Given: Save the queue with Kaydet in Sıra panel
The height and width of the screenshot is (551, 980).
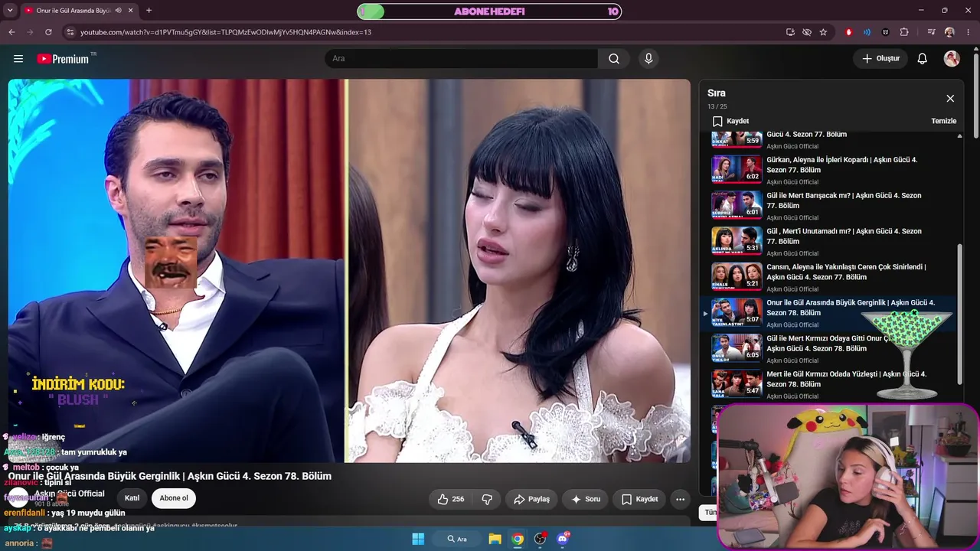Looking at the screenshot, I should point(730,121).
